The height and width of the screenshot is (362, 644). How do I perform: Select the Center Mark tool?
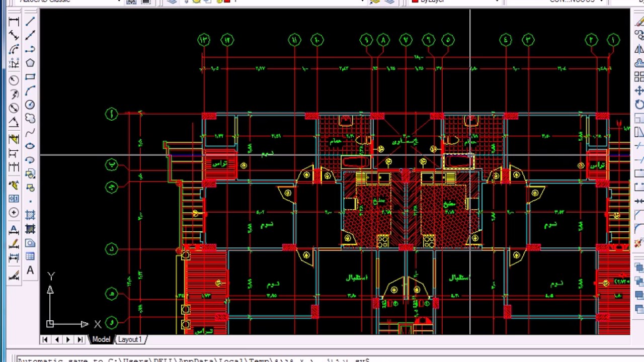click(x=14, y=213)
